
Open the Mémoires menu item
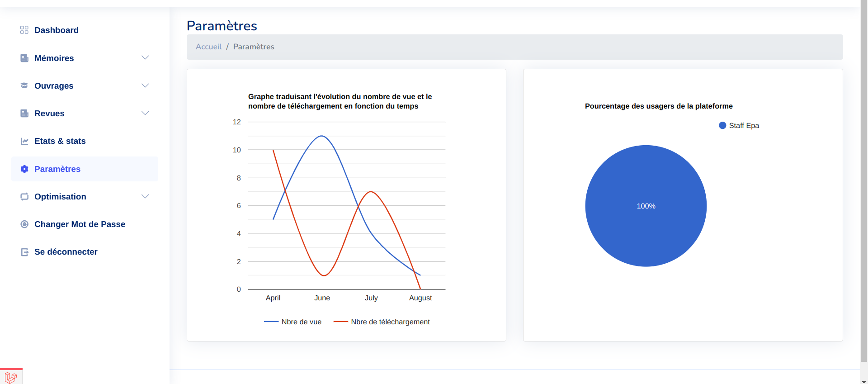pos(85,58)
